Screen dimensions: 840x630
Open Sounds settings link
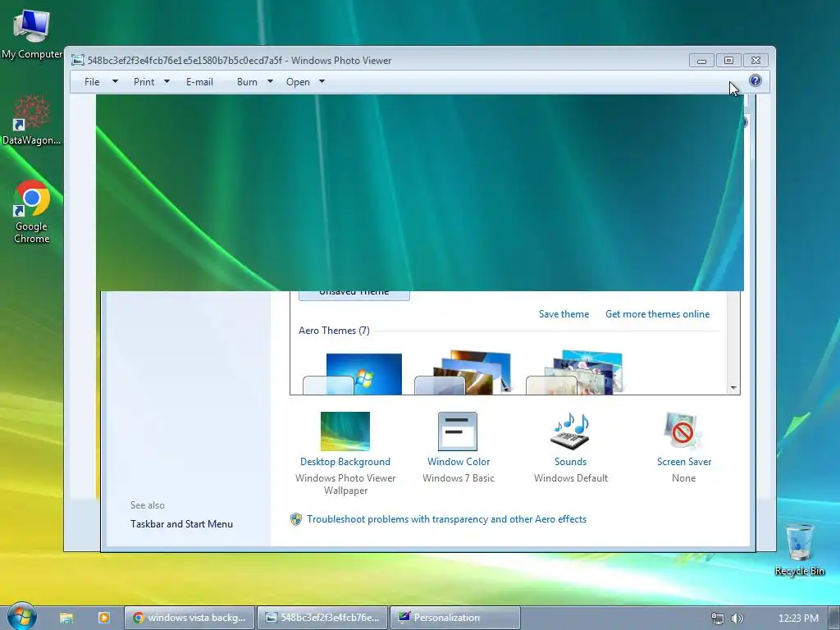click(x=571, y=462)
